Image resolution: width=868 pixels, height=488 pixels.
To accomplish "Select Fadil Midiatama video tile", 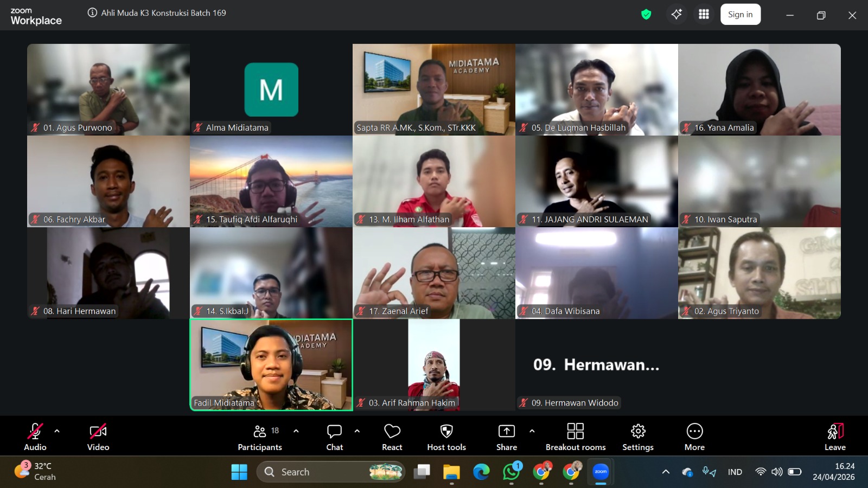I will point(271,364).
